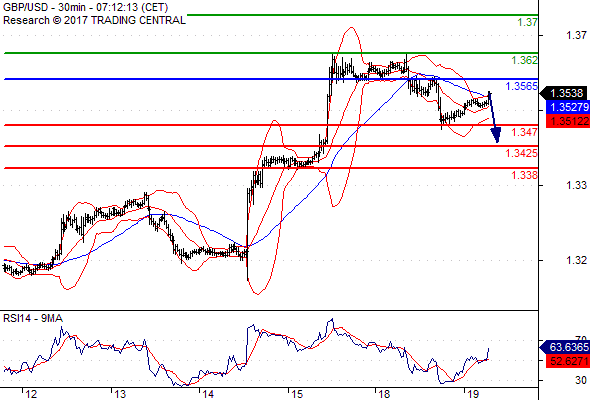Screen dimensions: 590x400
Task: Click the red 1.347 support label
Action: (x=525, y=132)
